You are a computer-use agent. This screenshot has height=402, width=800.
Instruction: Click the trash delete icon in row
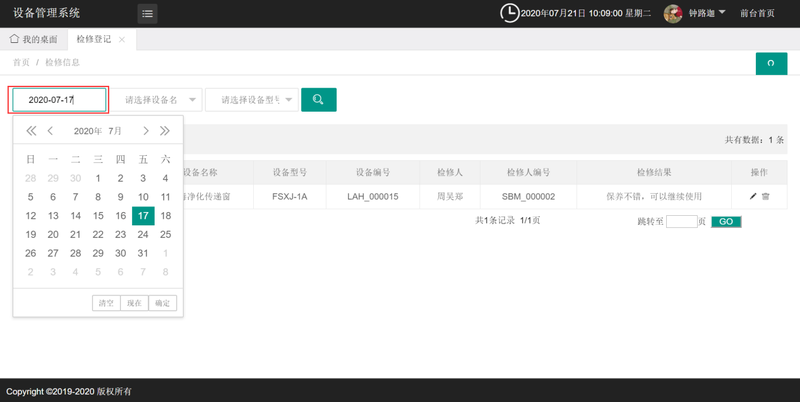(765, 196)
